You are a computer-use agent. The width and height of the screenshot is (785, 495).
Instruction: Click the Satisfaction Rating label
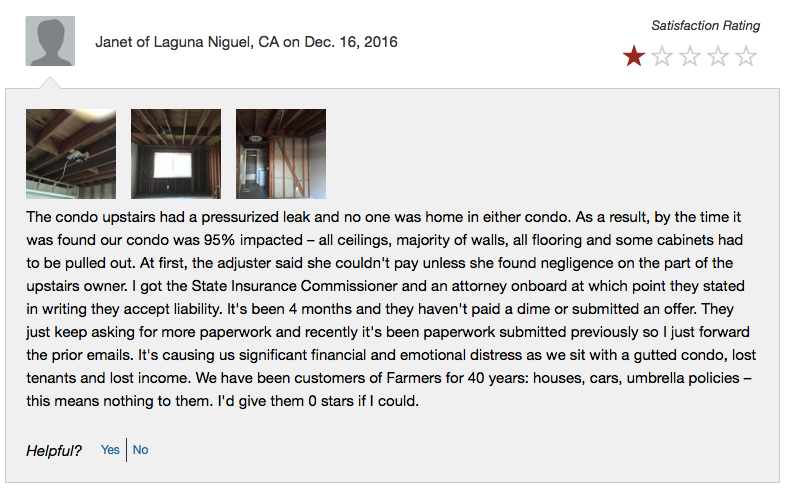[x=705, y=26]
